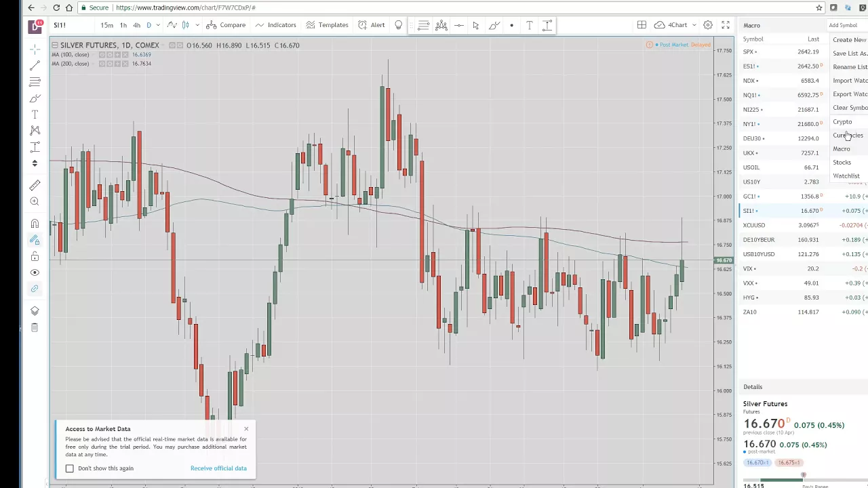Screen dimensions: 868x488
Task: Collapse the SILVER FUTURES legend
Action: 55,45
